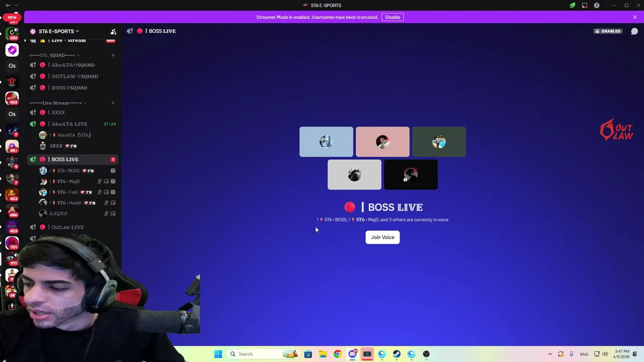Open the volume icon in system tray

[x=605, y=354]
